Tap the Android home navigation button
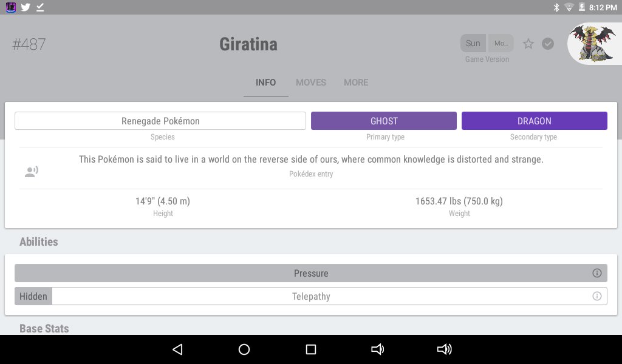 244,349
